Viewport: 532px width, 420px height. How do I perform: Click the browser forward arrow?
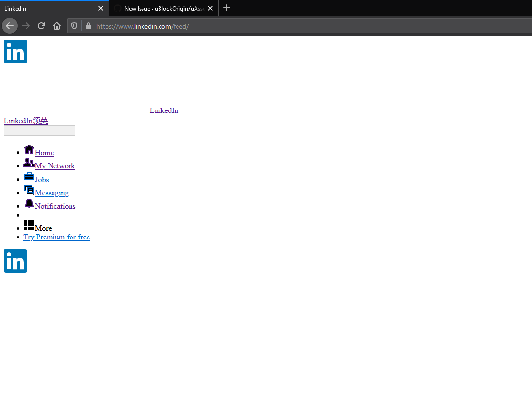[26, 26]
